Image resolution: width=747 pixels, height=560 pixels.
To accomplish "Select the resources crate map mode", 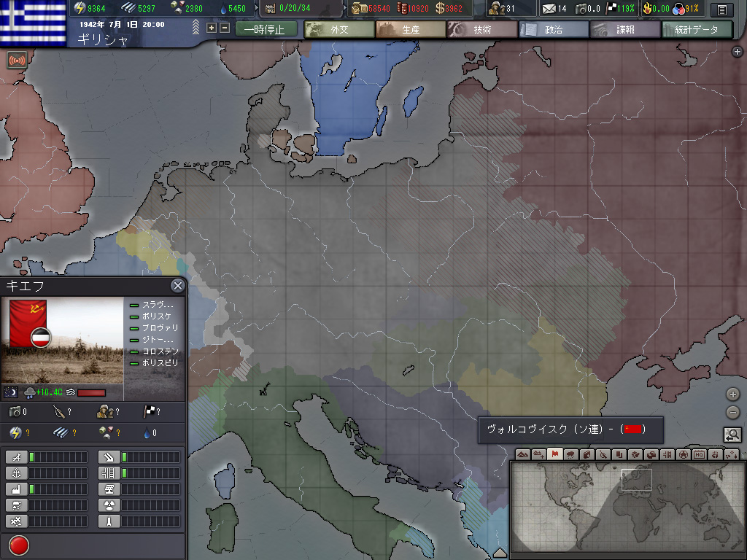I will (x=651, y=455).
